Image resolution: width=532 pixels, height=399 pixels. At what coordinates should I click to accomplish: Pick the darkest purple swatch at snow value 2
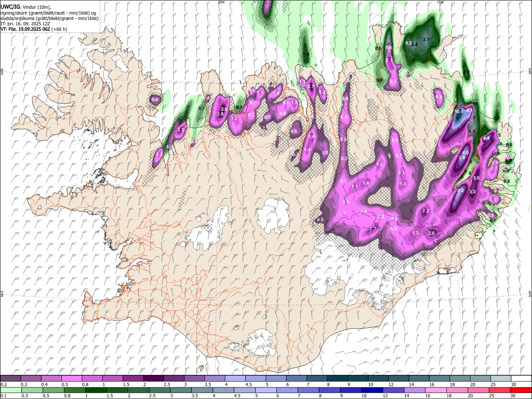coord(153,378)
